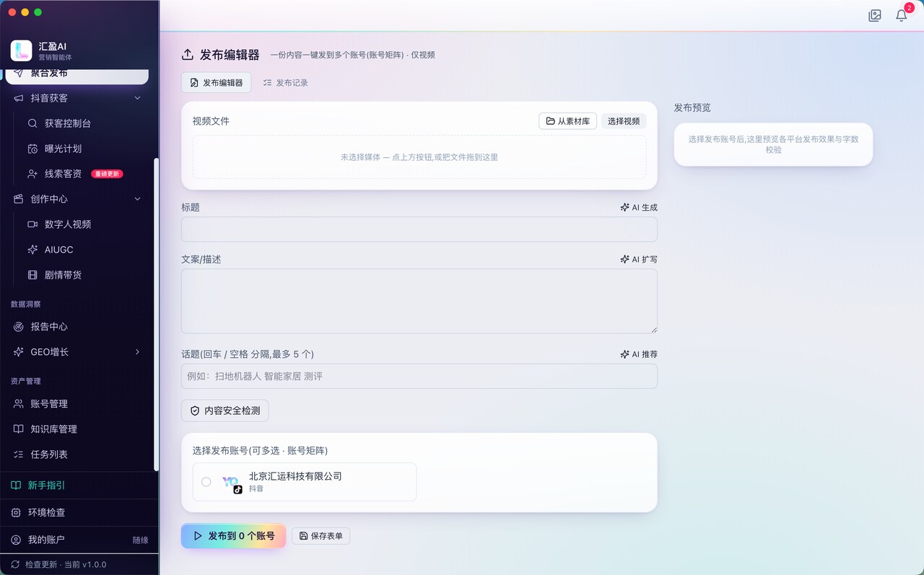This screenshot has height=575, width=924.
Task: Expand the GEO增长 submenu arrow
Action: 137,352
